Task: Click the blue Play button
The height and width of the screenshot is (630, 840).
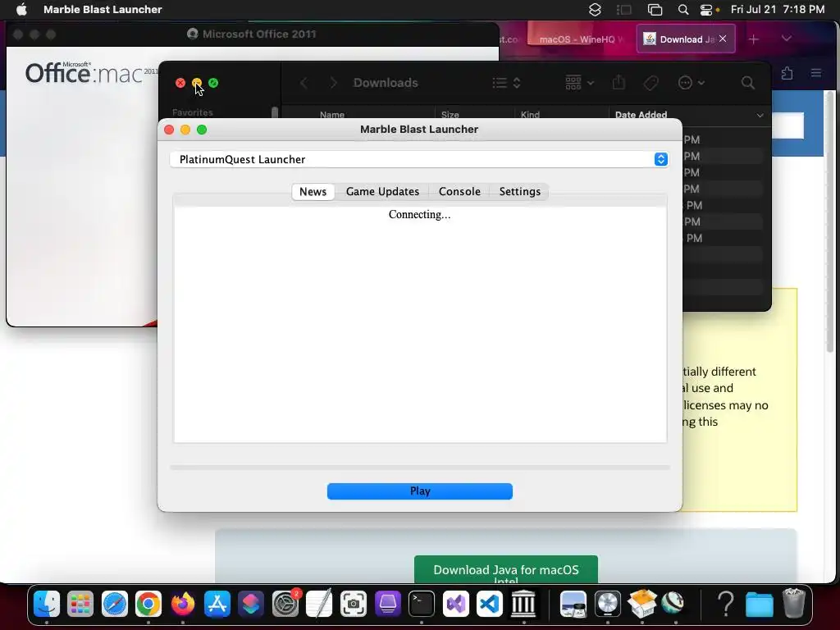Action: [419, 491]
